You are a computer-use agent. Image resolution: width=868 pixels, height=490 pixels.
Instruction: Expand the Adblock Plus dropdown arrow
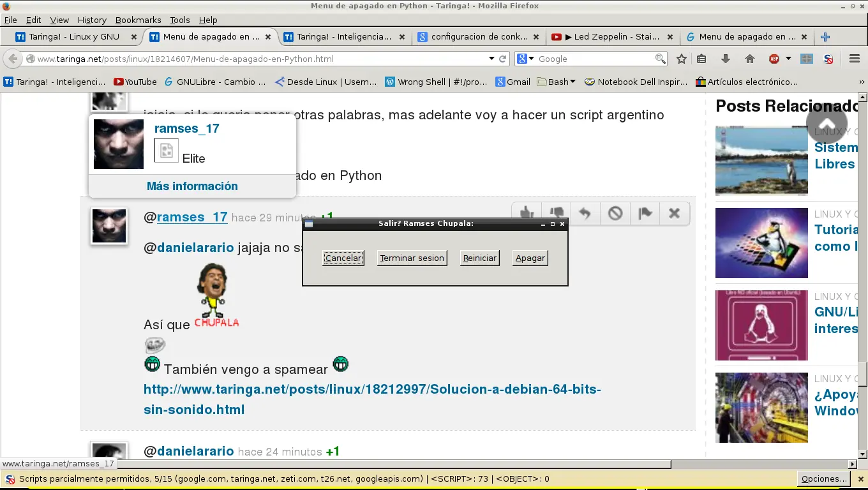(788, 59)
